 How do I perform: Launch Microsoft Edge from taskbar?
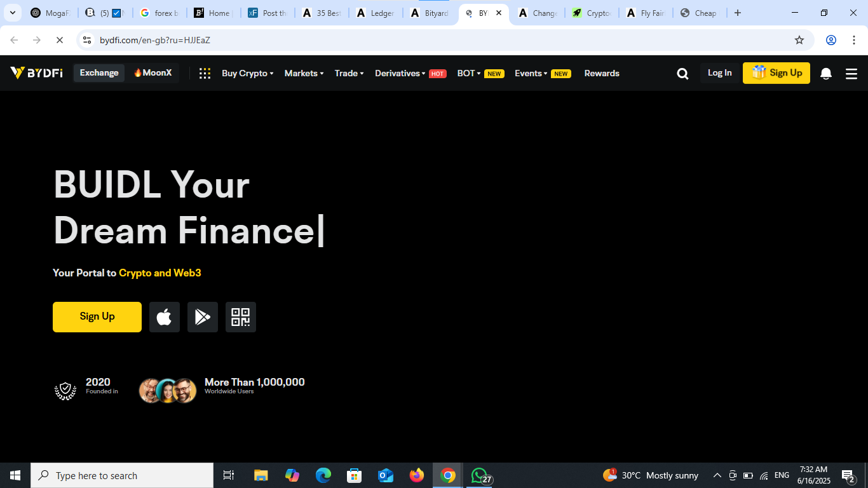click(x=323, y=475)
